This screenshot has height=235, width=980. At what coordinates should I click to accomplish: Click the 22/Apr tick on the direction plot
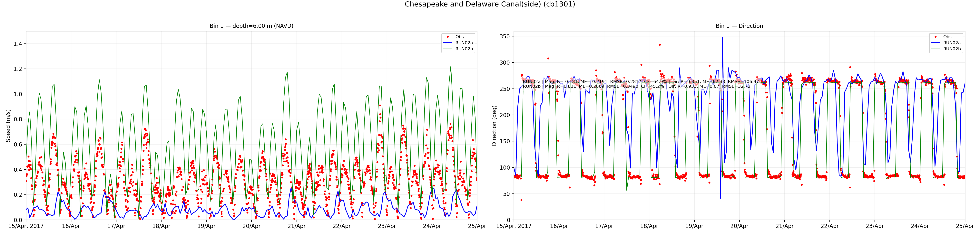(830, 226)
